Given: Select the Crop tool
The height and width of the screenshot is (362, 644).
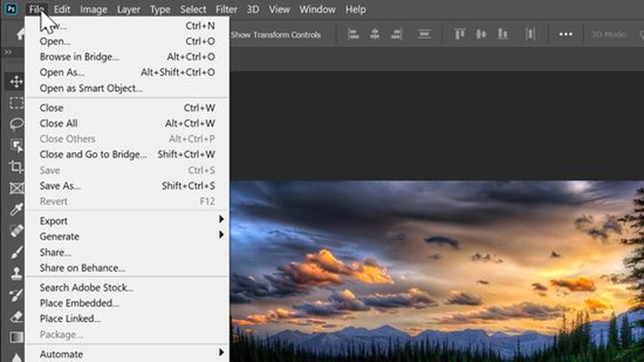Looking at the screenshot, I should tap(16, 167).
